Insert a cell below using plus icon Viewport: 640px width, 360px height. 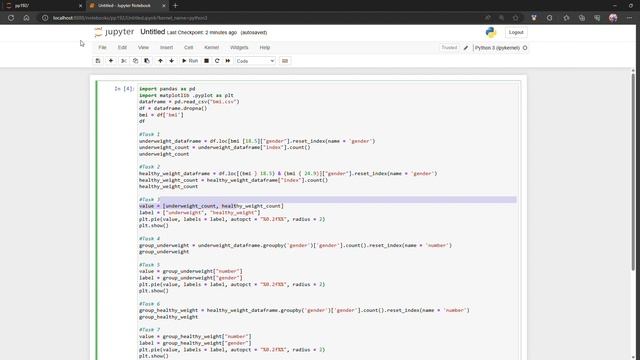111,61
